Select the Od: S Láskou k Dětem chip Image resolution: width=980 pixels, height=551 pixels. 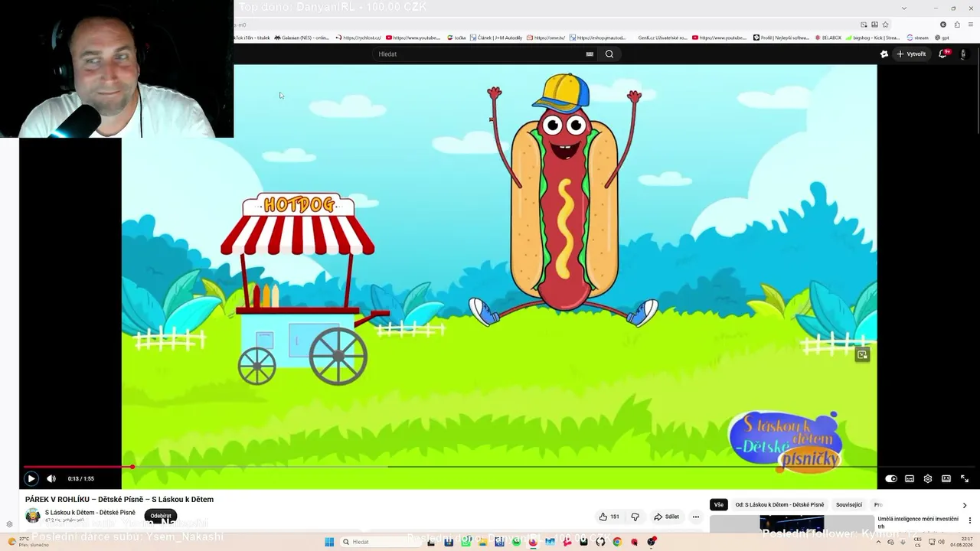(779, 505)
